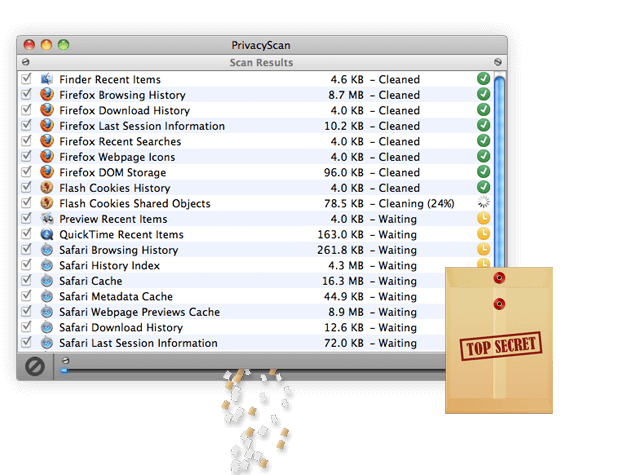639x475 pixels.
Task: Toggle the Firefox Webpage Icons checkbox
Action: point(26,156)
